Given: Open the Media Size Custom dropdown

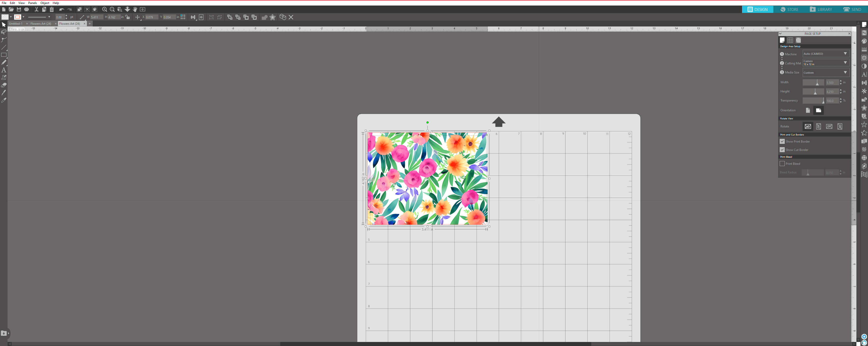Looking at the screenshot, I should 825,72.
